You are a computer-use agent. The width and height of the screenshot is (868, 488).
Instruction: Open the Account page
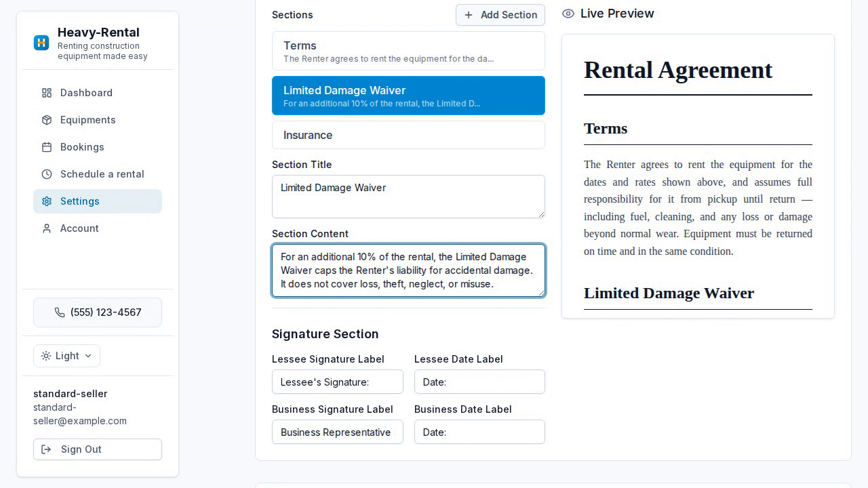tap(98, 228)
